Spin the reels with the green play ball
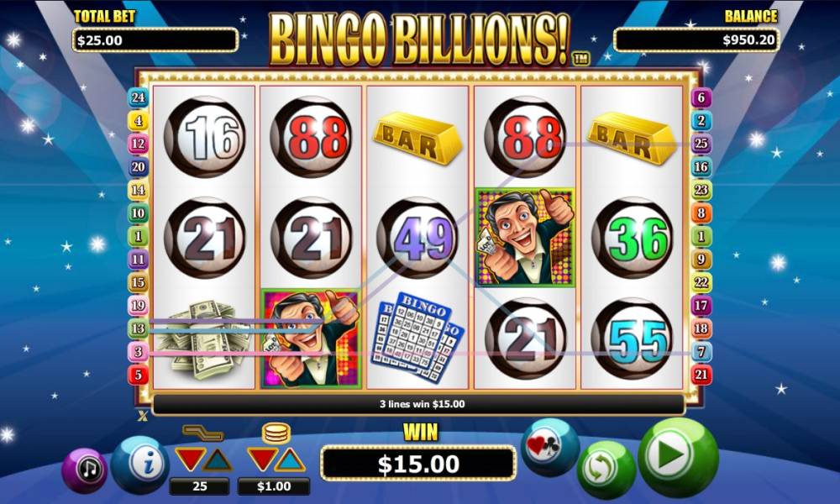Screen dimensions: 840x504 (678, 457)
